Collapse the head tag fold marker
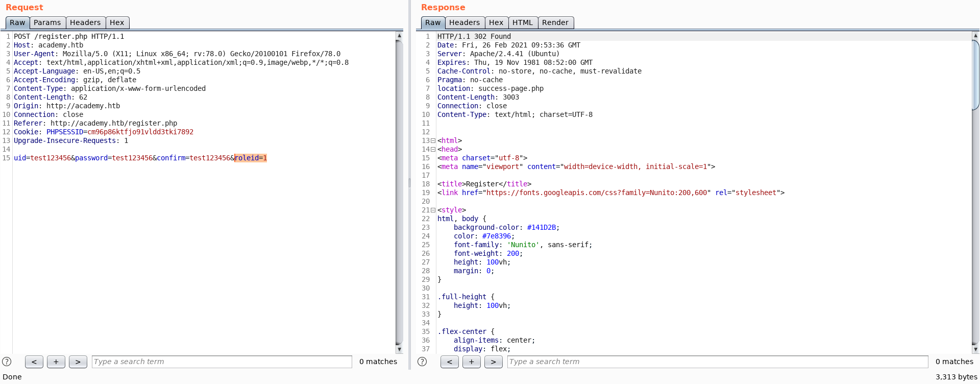Image resolution: width=980 pixels, height=384 pixels. pyautogui.click(x=433, y=150)
